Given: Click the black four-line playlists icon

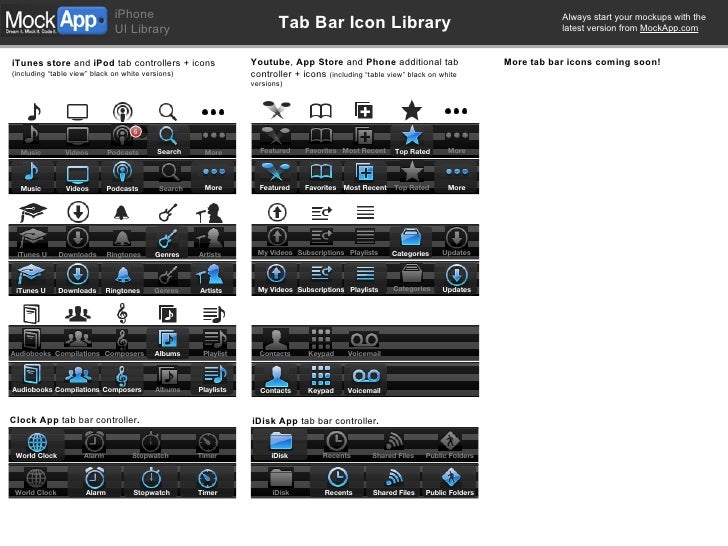Looking at the screenshot, I should point(365,212).
